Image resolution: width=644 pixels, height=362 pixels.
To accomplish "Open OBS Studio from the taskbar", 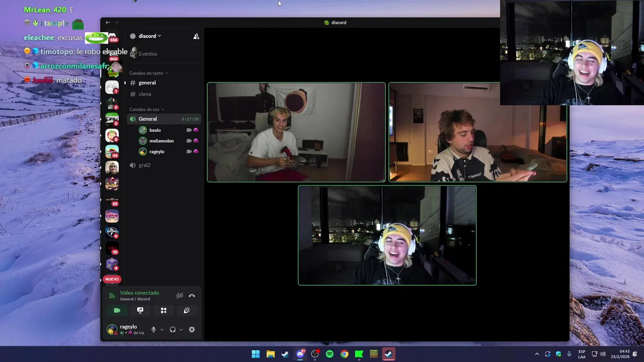I will [314, 354].
